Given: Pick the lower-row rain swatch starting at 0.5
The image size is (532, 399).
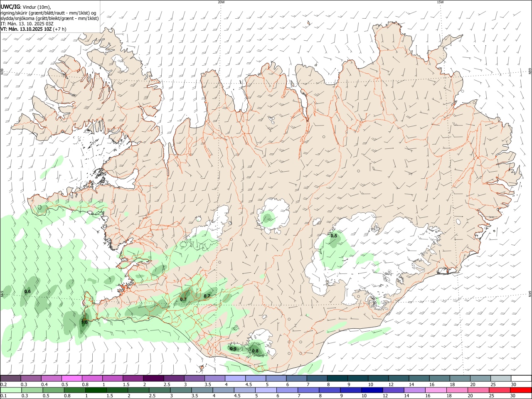Looking at the screenshot, I should coord(53,390).
